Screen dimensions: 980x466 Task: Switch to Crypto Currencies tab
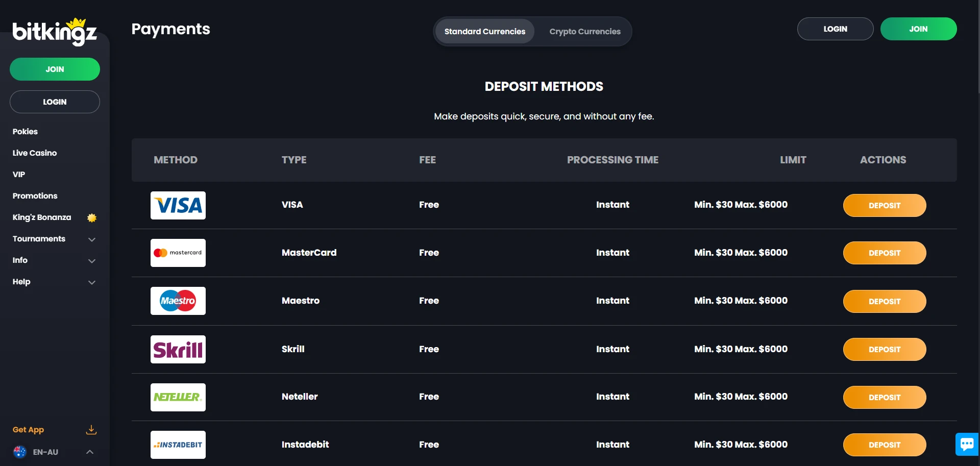pos(585,31)
